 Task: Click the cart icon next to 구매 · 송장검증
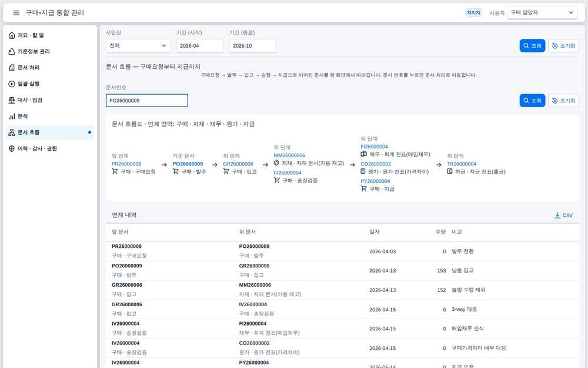[277, 180]
